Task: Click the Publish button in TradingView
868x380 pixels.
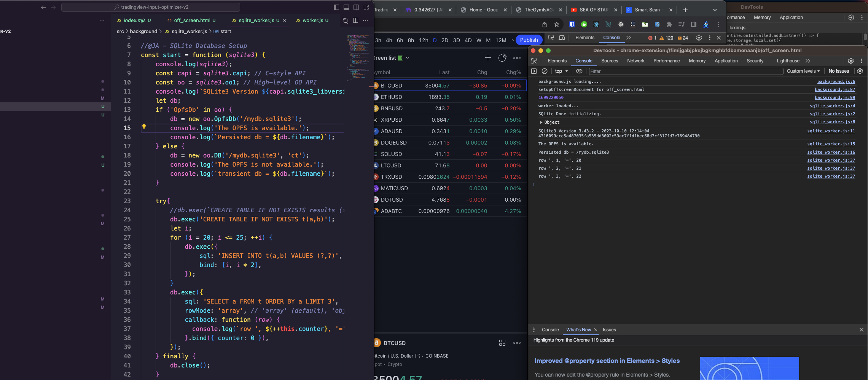Action: click(529, 40)
